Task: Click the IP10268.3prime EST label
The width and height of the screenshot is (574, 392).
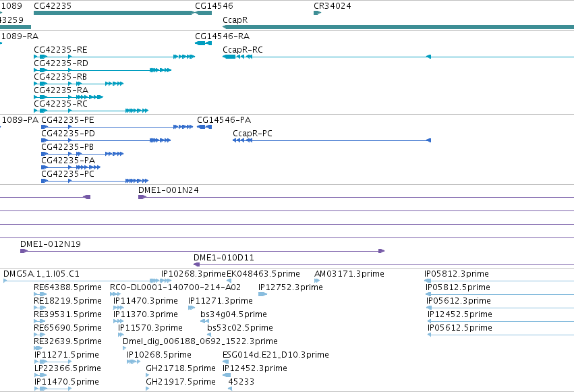Action: pos(194,274)
